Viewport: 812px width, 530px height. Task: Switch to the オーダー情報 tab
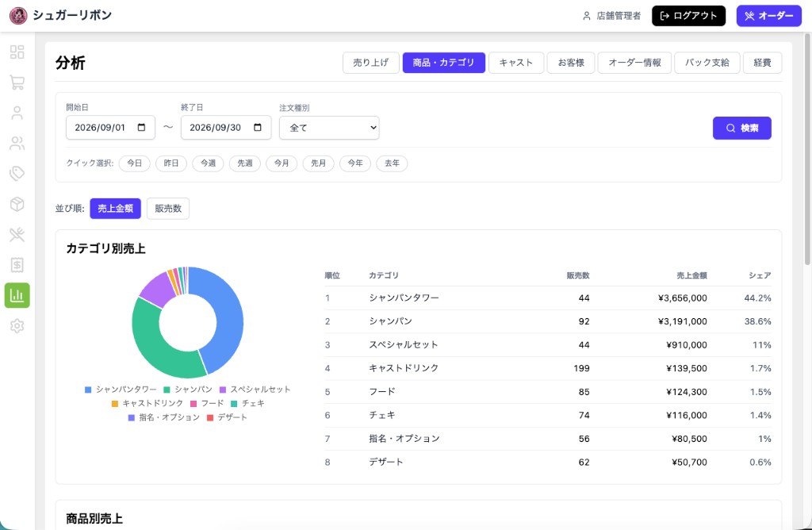(634, 63)
